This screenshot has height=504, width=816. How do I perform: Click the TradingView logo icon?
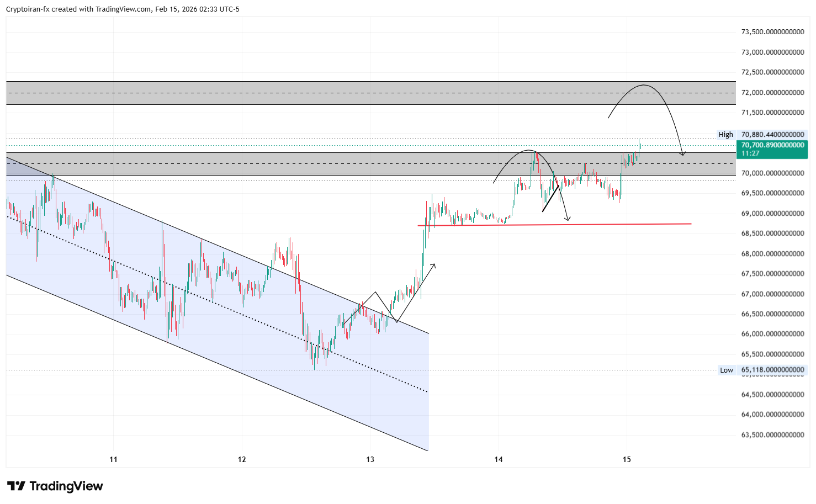coord(16,486)
